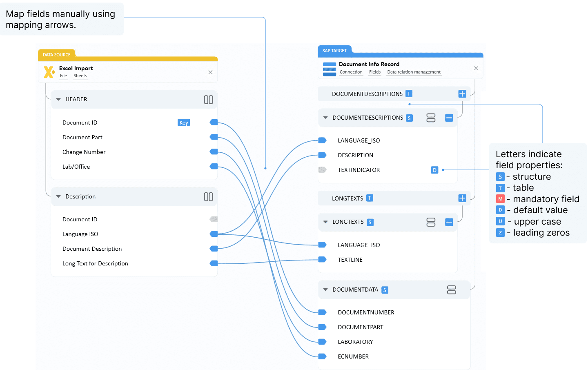Click the minus icon on LONGTEXTS structure
This screenshot has width=588, height=372.
point(449,222)
